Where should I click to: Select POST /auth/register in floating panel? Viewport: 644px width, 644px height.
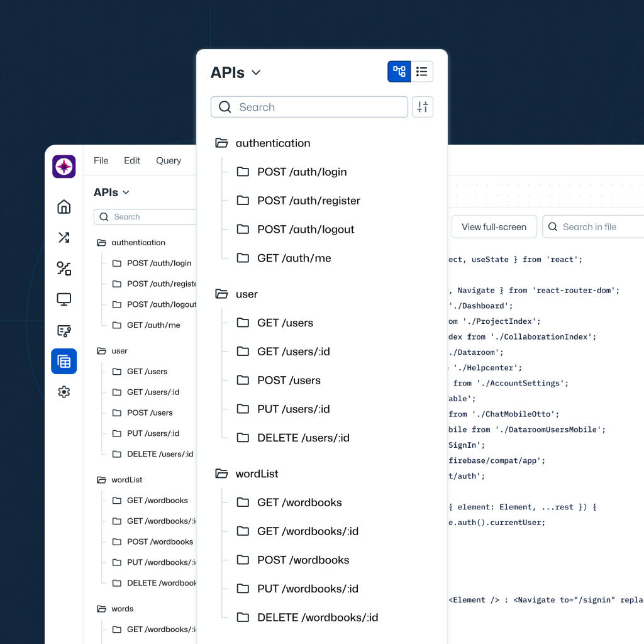point(308,201)
